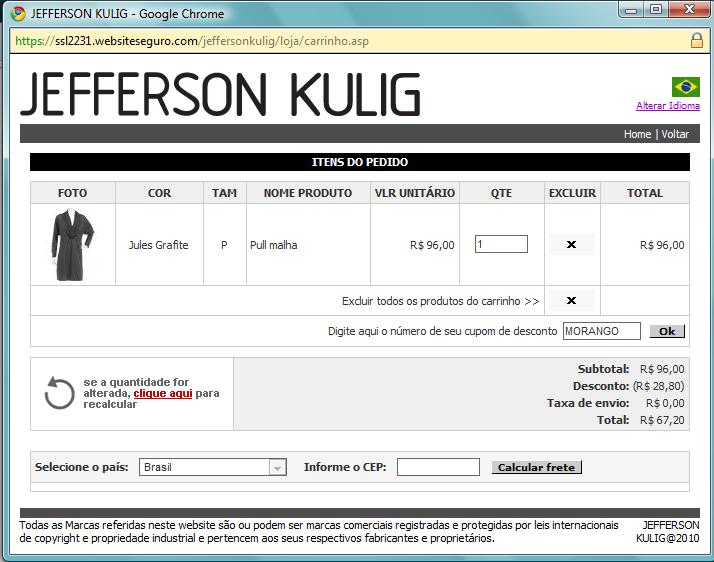The height and width of the screenshot is (562, 714).
Task: Open the Alterar Idioma link
Action: pos(668,106)
